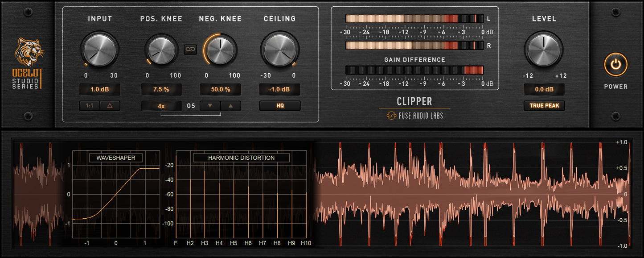Screen dimensions: 644x258
Task: Enable HQ mode
Action: click(x=279, y=105)
